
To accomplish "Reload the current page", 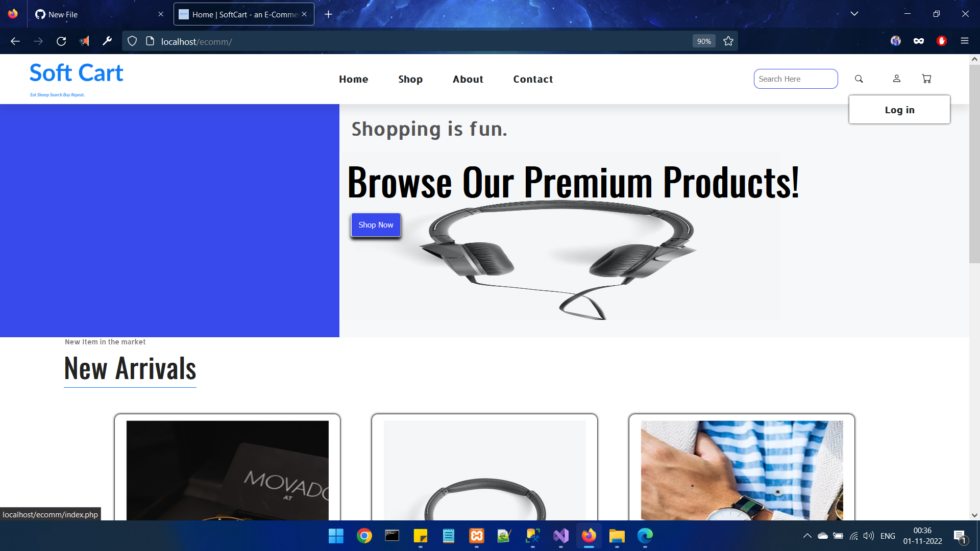I will 61,41.
